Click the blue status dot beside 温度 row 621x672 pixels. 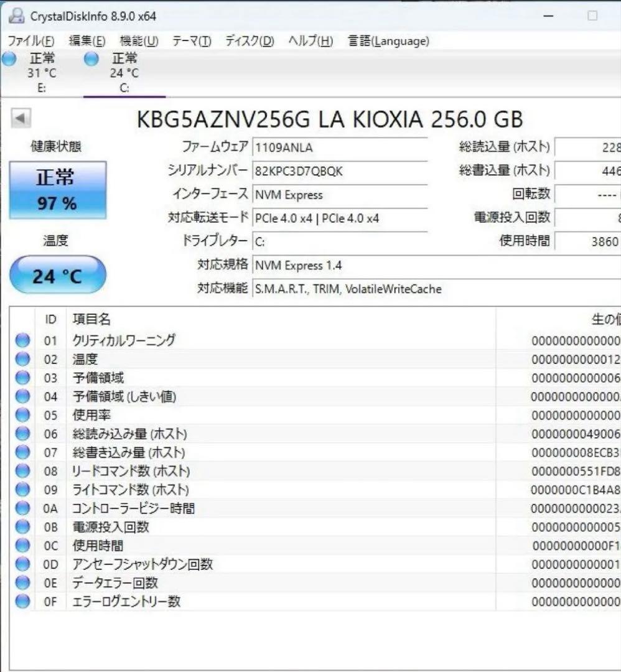[22, 359]
